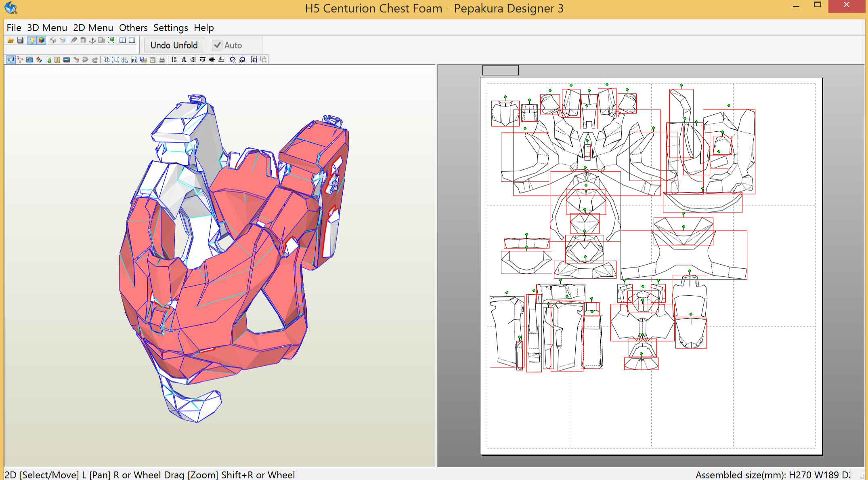Select the Edit Flaps tool icon
This screenshot has height=480, width=868.
pos(29,60)
